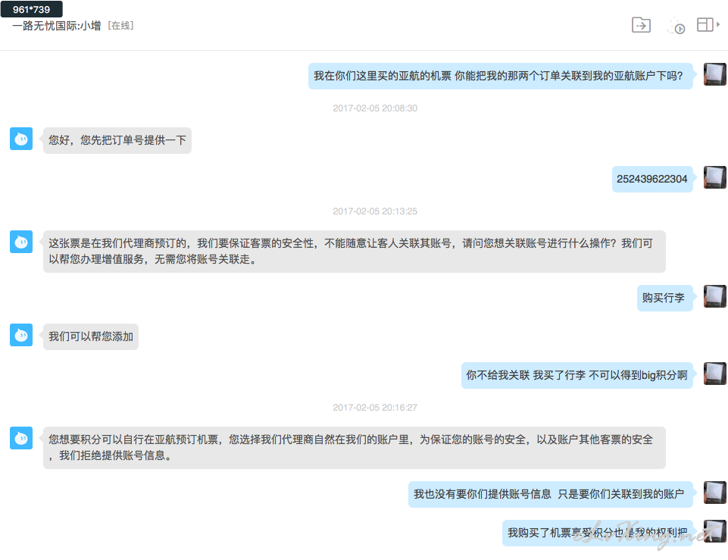This screenshot has height=560, width=728.
Task: Select the 购买行李 message bubble
Action: (x=664, y=298)
